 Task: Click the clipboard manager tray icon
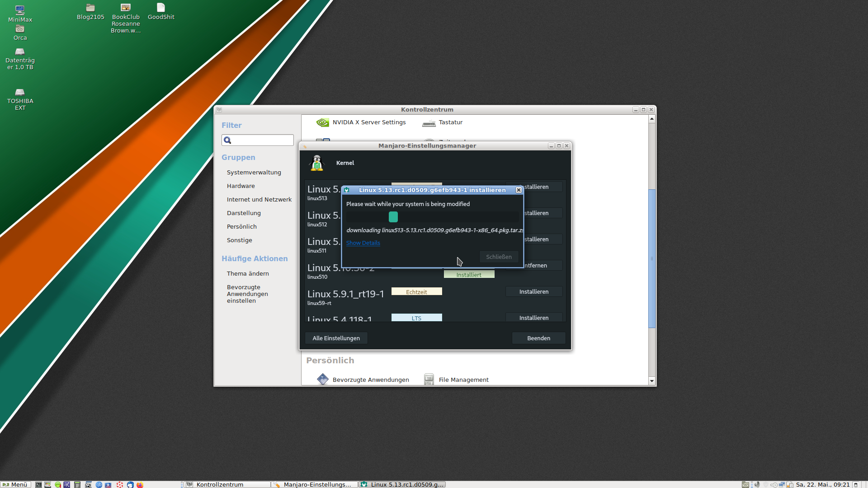point(790,484)
